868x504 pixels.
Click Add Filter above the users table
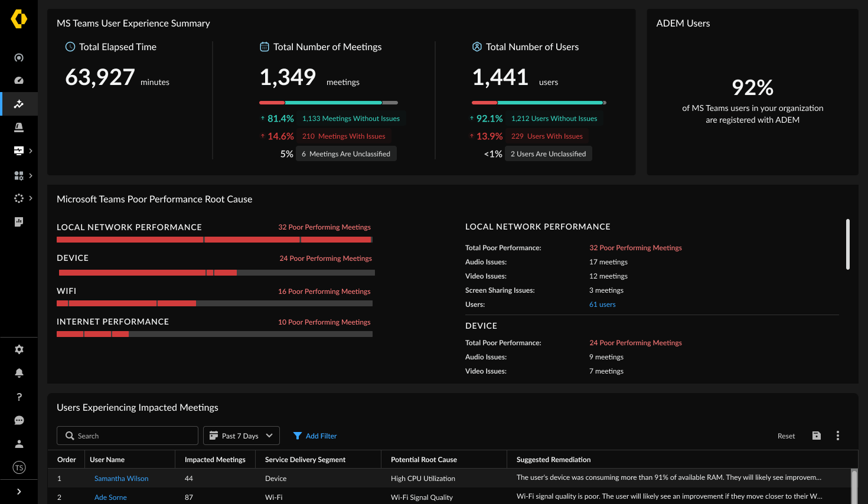tap(315, 436)
